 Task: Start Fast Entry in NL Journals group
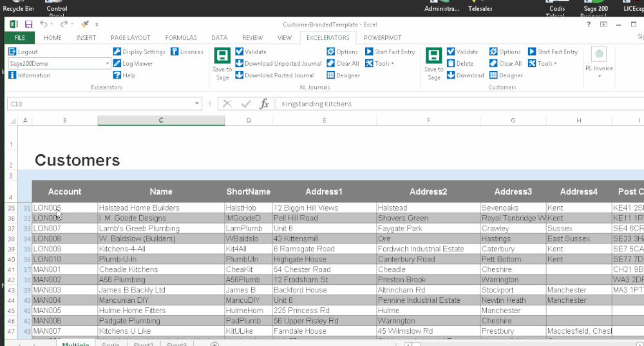(390, 52)
